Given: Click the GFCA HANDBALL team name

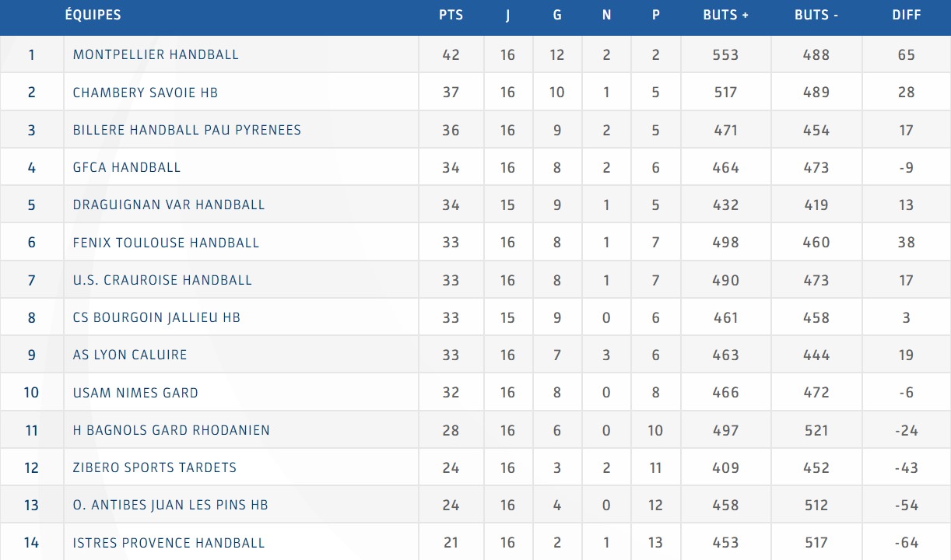Looking at the screenshot, I should (x=127, y=167).
